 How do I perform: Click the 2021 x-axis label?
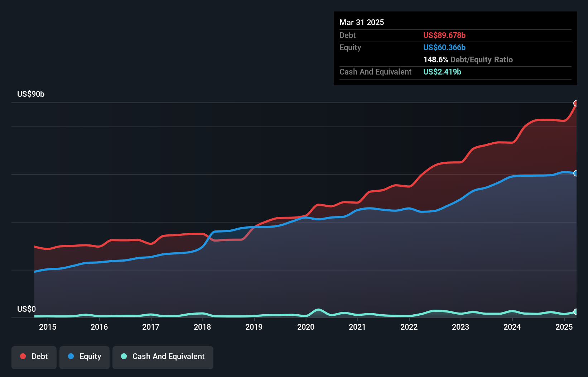(x=357, y=327)
